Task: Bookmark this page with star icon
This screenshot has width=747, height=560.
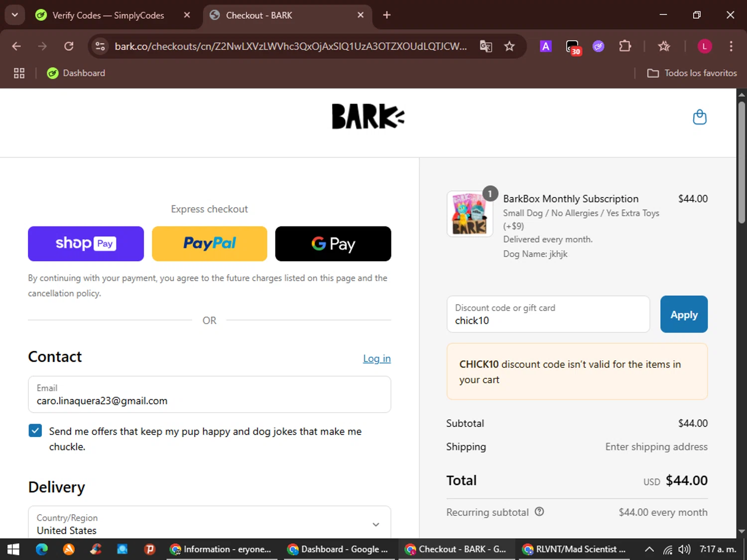Action: tap(509, 46)
